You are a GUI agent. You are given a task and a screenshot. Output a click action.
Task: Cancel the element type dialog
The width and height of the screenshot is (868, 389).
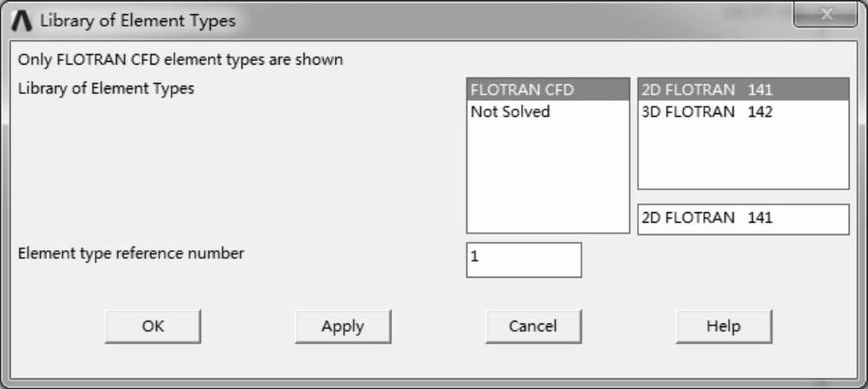pos(533,326)
